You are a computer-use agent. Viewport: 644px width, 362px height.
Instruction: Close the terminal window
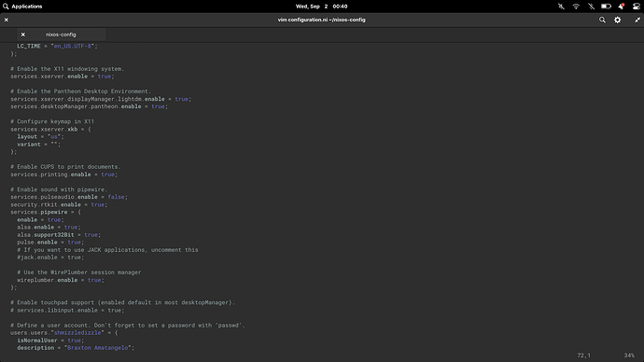click(7, 20)
